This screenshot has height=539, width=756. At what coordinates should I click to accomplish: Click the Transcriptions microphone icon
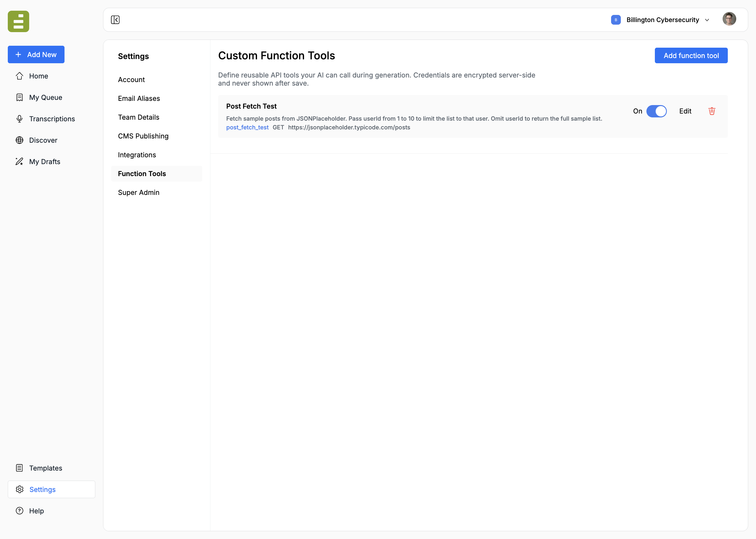click(x=19, y=119)
